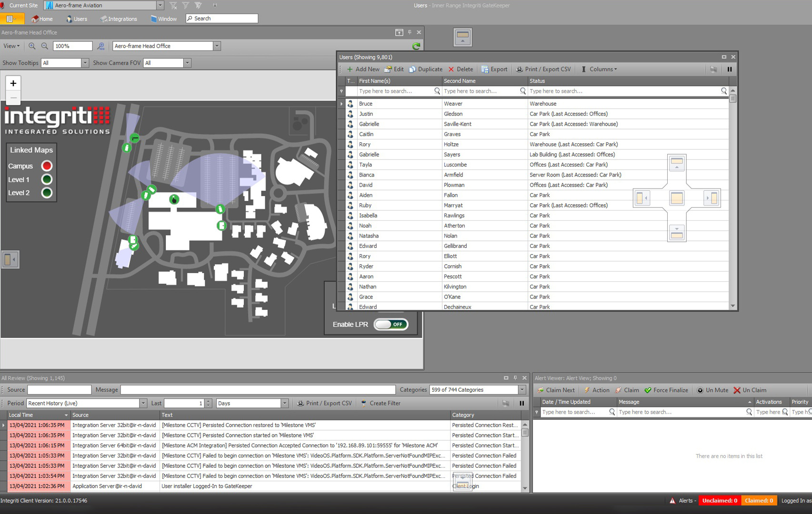Click the Delete user red X icon
Image resolution: width=812 pixels, height=514 pixels.
tap(451, 69)
